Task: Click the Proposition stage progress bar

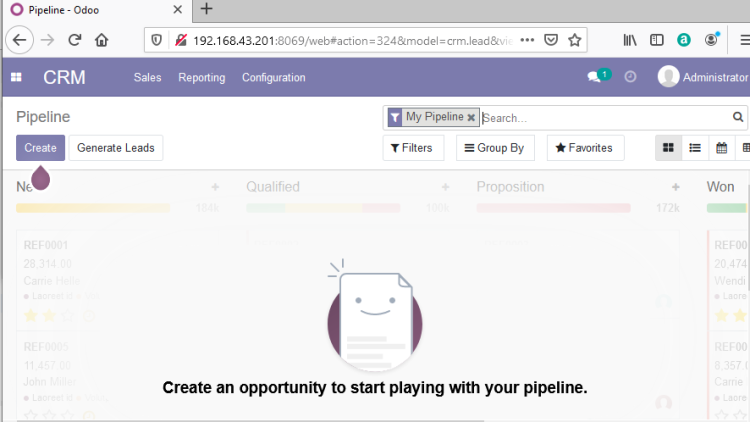Action: point(553,208)
